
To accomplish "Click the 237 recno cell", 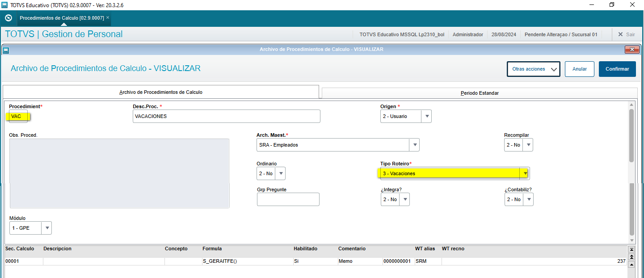I will tap(534, 261).
